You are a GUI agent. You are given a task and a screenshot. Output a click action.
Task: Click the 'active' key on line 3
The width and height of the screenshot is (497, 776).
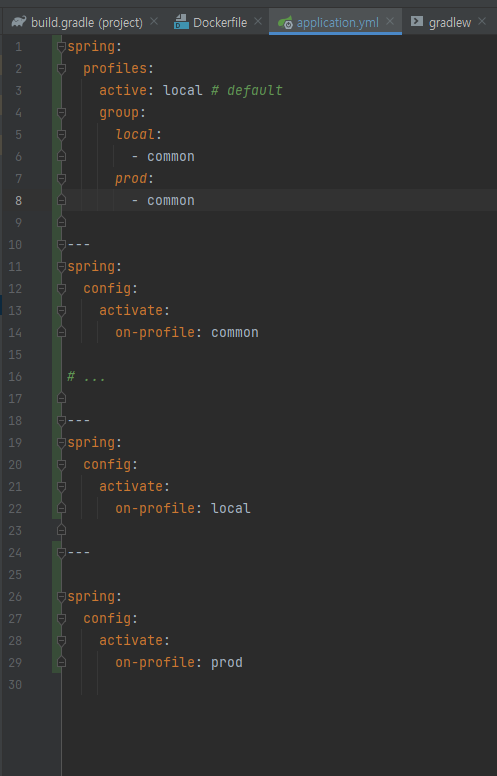point(123,91)
